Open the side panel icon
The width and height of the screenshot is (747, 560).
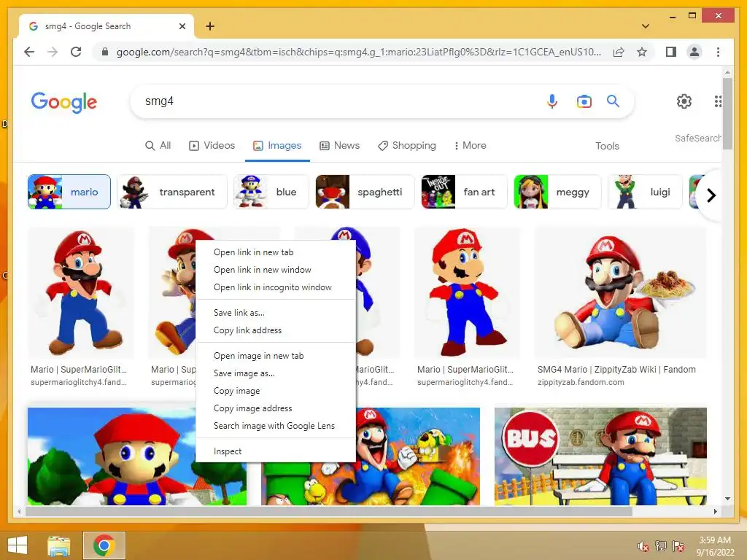671,52
